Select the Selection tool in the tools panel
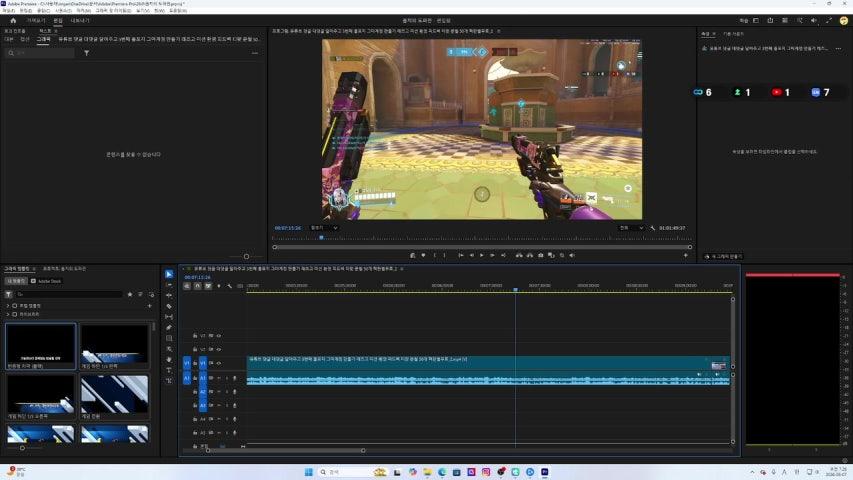This screenshot has height=480, width=853. pos(169,274)
